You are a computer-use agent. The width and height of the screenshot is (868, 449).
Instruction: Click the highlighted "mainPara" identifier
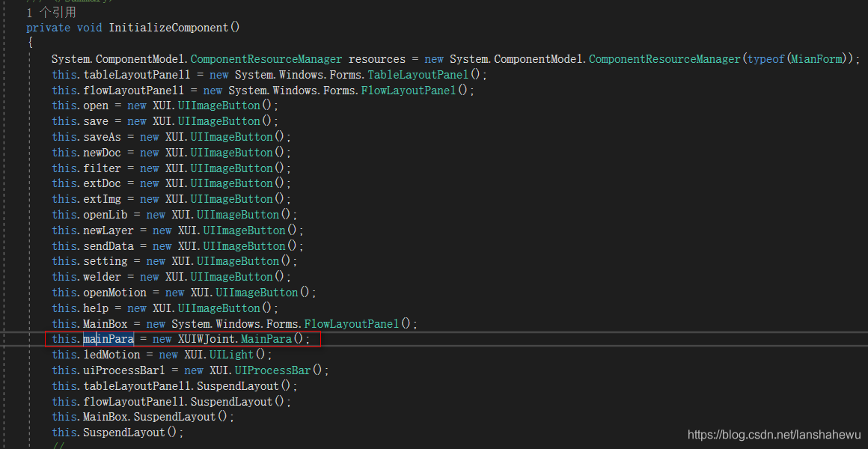click(x=109, y=339)
